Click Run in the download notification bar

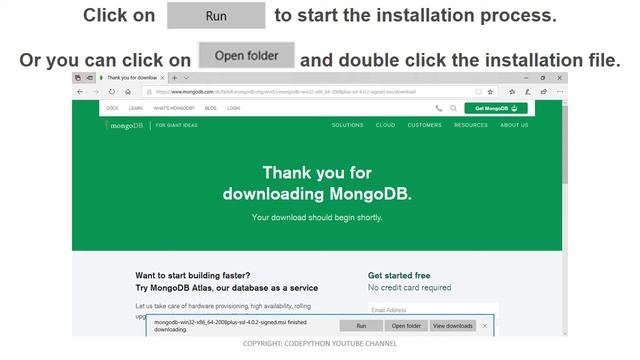point(361,326)
